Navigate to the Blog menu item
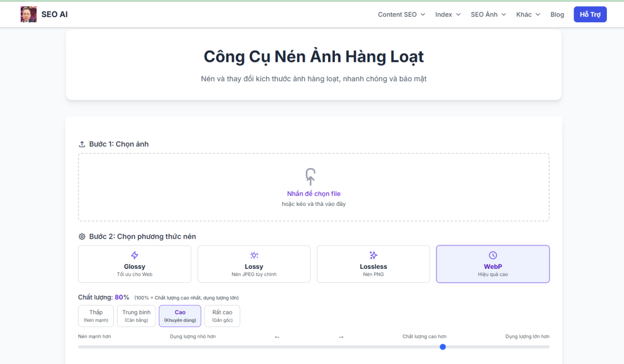The width and height of the screenshot is (624, 364). [557, 14]
